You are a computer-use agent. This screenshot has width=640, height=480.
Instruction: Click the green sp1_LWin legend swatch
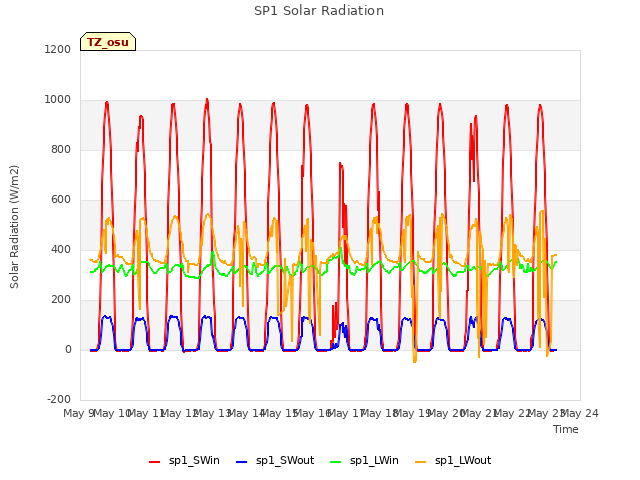[x=336, y=462]
